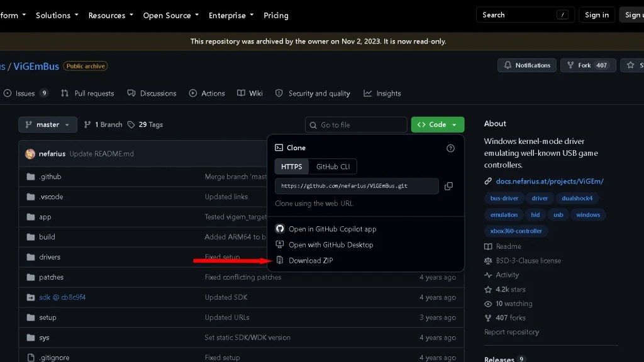
Task: Click the drivers folder icon
Action: (x=30, y=257)
